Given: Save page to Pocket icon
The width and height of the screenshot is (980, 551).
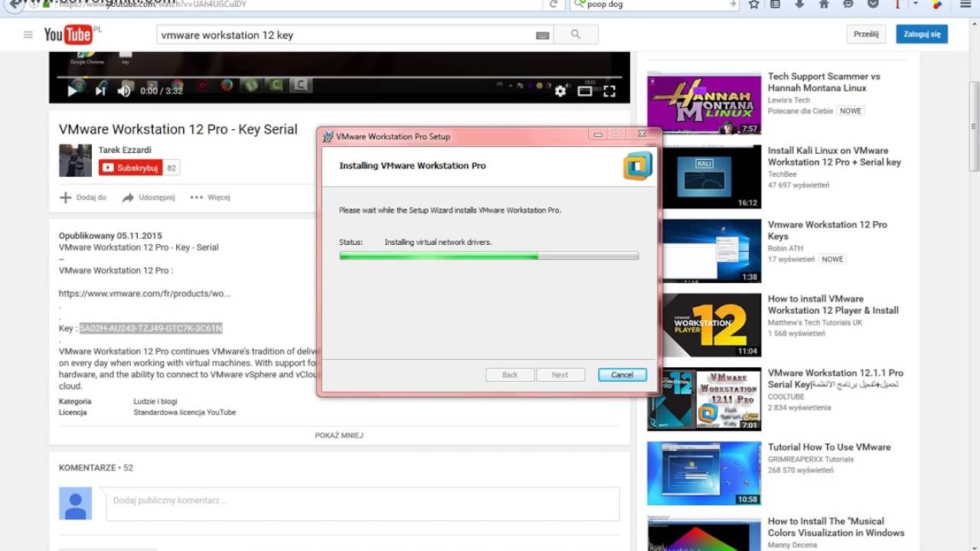Looking at the screenshot, I should (873, 4).
